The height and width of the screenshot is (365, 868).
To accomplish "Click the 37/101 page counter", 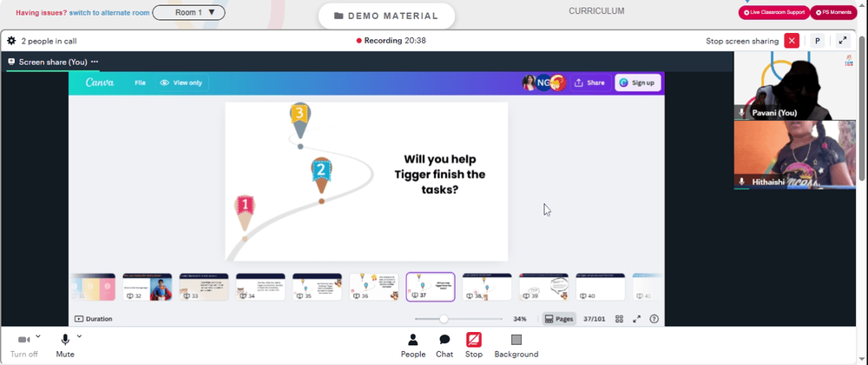I will tap(594, 319).
